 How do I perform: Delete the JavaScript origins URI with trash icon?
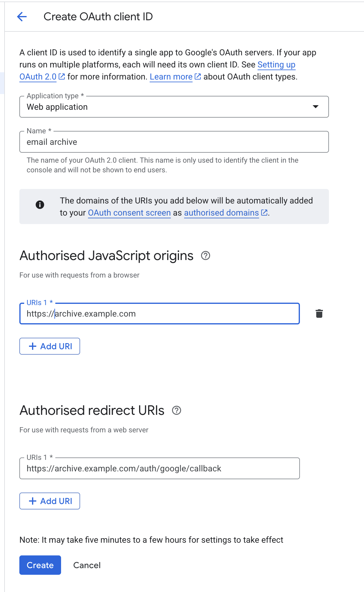click(x=319, y=314)
